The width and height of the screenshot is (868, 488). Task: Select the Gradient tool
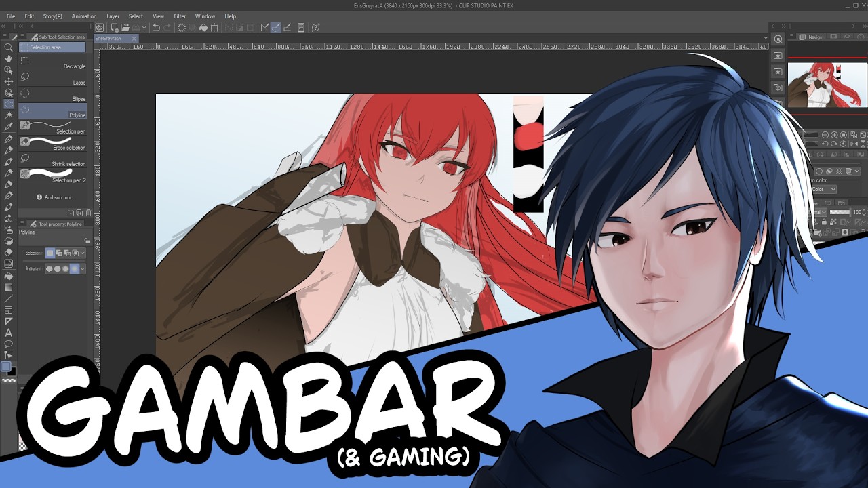click(8, 287)
